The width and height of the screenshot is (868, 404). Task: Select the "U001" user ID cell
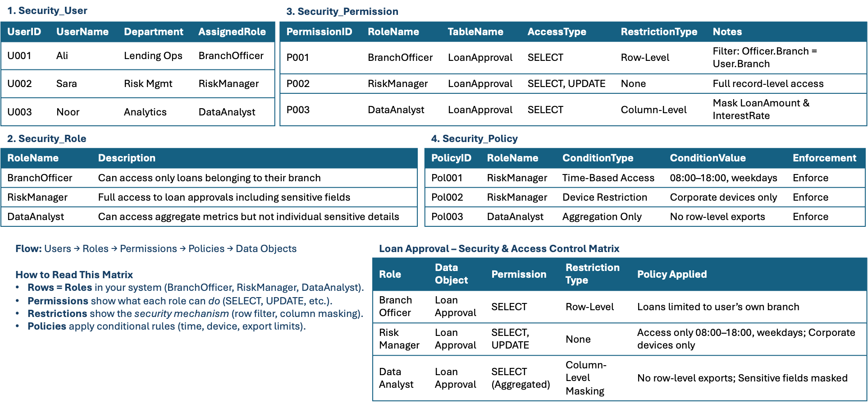click(x=19, y=55)
